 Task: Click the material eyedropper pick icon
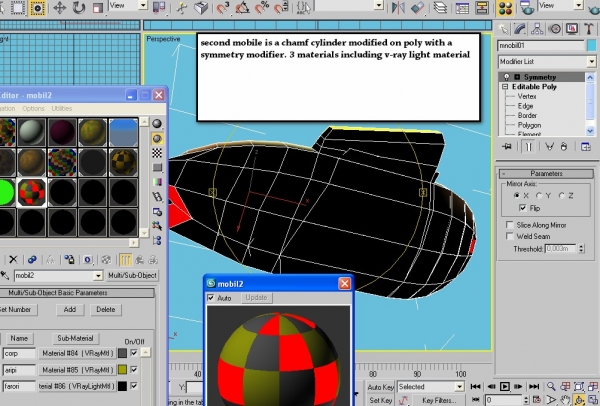[x=5, y=275]
